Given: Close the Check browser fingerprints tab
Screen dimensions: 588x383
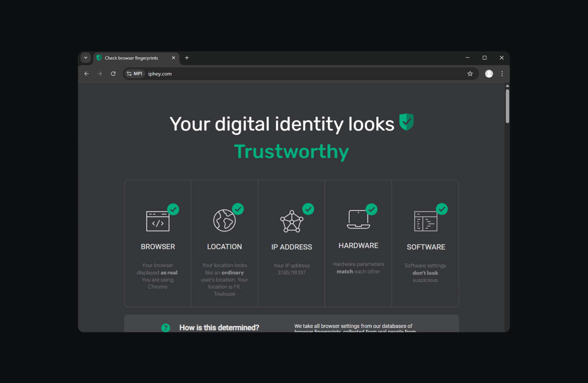Looking at the screenshot, I should pos(173,58).
